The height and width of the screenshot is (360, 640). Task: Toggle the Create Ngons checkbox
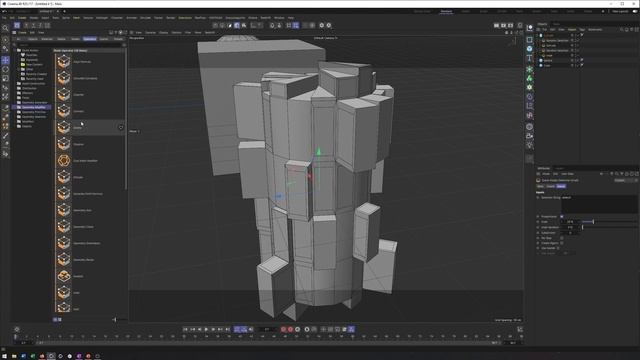click(562, 243)
